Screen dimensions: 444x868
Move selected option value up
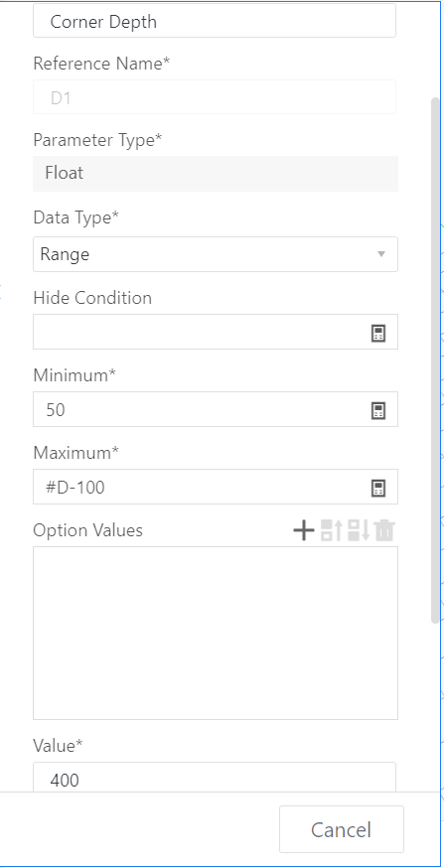(332, 530)
